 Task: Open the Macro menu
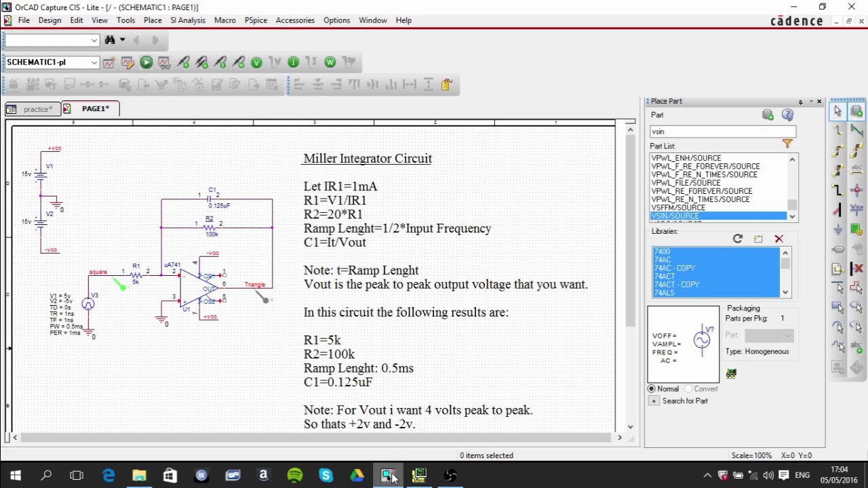tap(225, 20)
